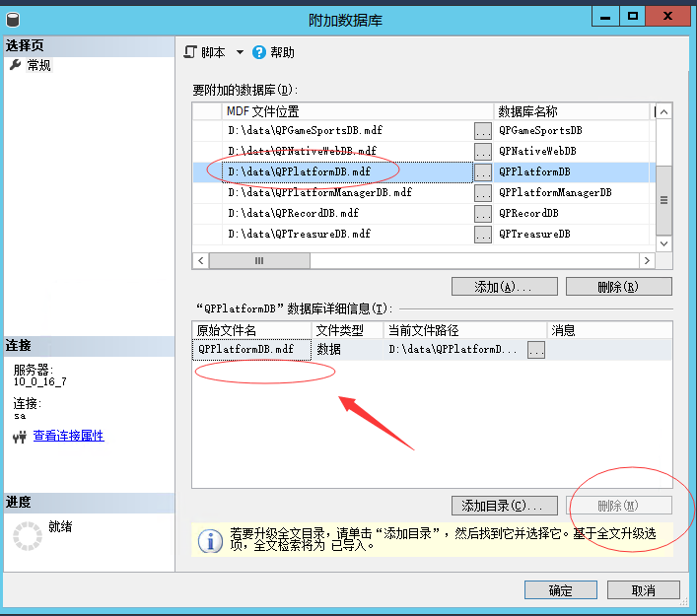
Task: Browse button for QPPlatformManagerDB.mdf row
Action: pyautogui.click(x=483, y=192)
